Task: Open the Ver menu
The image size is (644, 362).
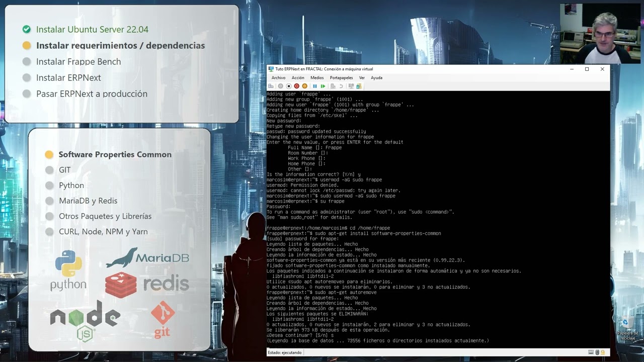Action: pos(362,78)
